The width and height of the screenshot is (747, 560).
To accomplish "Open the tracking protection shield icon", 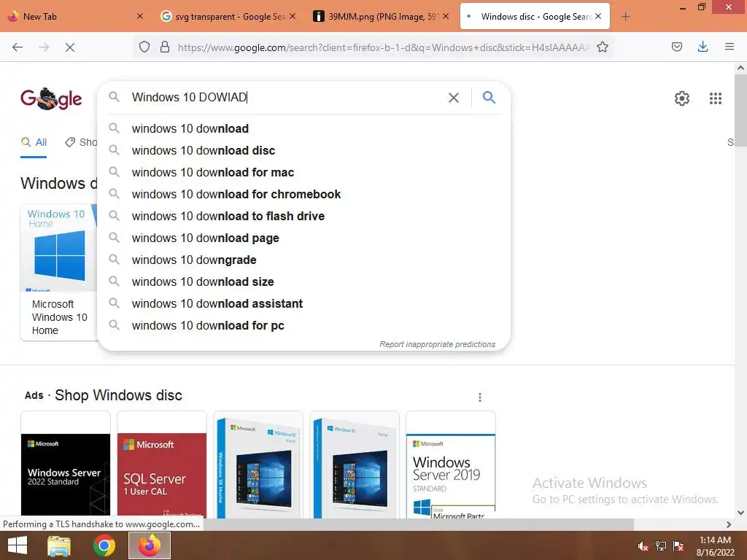I will coord(144,47).
